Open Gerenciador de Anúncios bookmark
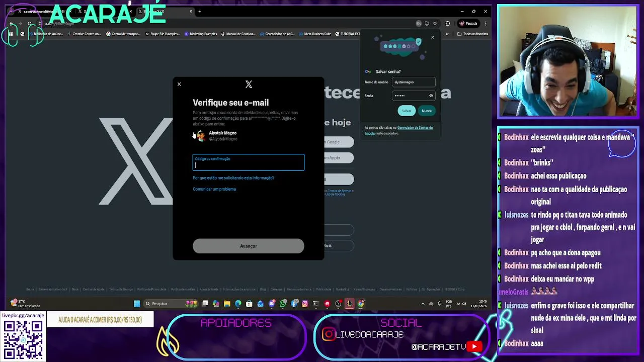The width and height of the screenshot is (644, 362). click(x=278, y=34)
